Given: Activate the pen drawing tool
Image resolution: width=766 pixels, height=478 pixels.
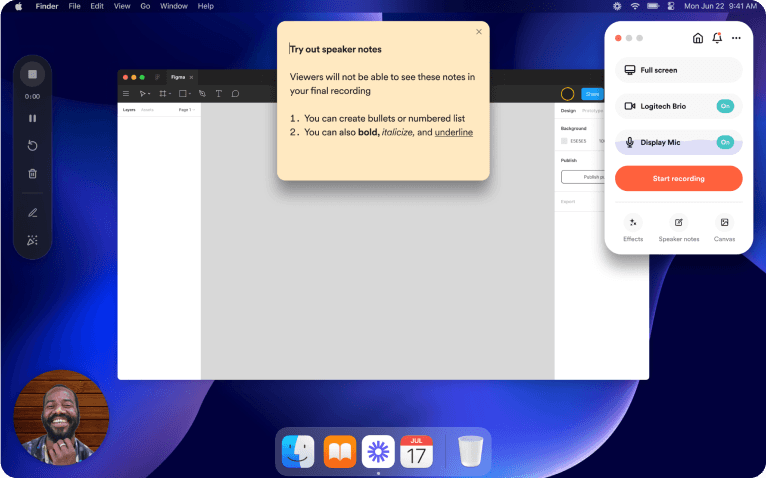Looking at the screenshot, I should pos(32,213).
